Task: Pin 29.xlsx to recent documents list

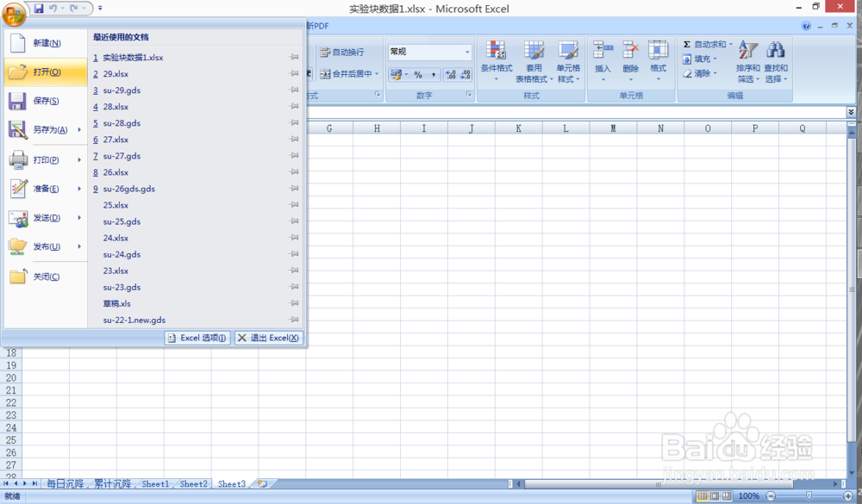Action: point(295,73)
